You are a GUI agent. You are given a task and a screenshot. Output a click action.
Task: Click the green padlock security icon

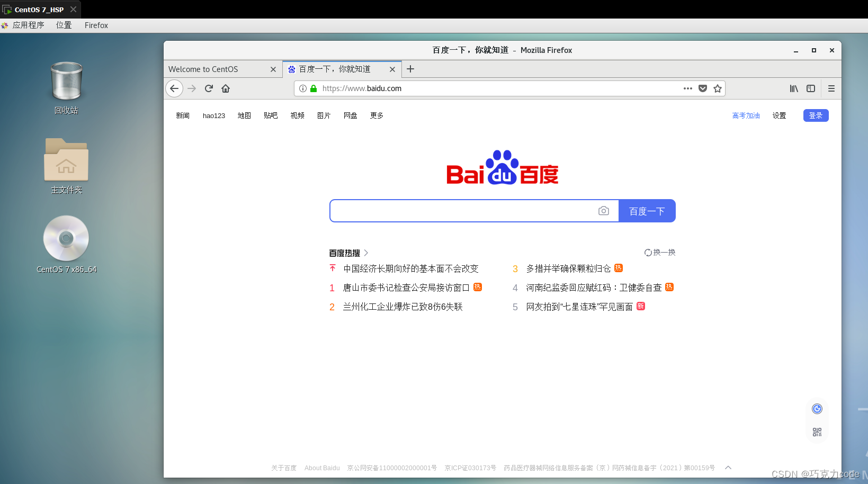pos(314,88)
